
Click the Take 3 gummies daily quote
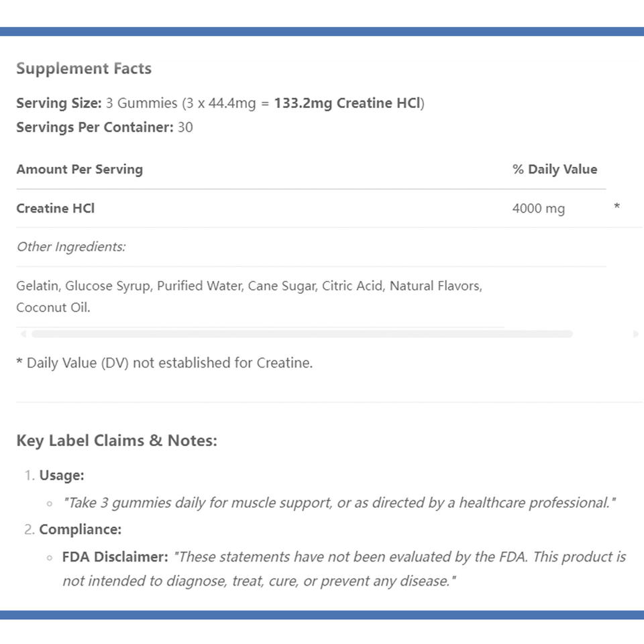pos(339,502)
